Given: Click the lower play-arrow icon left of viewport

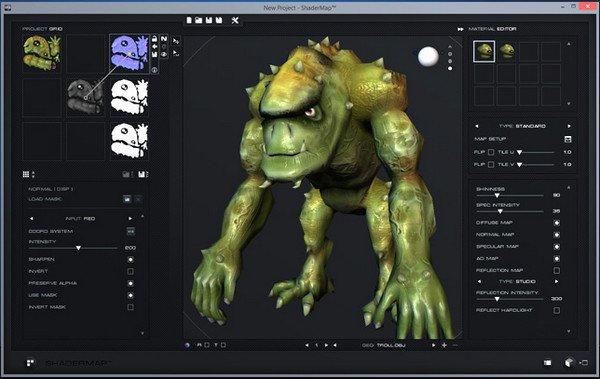Looking at the screenshot, I should (176, 53).
